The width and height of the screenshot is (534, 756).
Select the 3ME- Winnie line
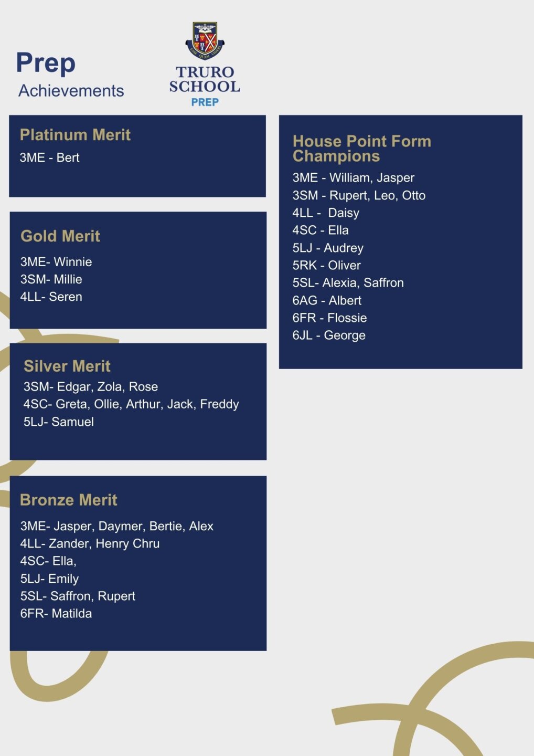click(x=56, y=262)
